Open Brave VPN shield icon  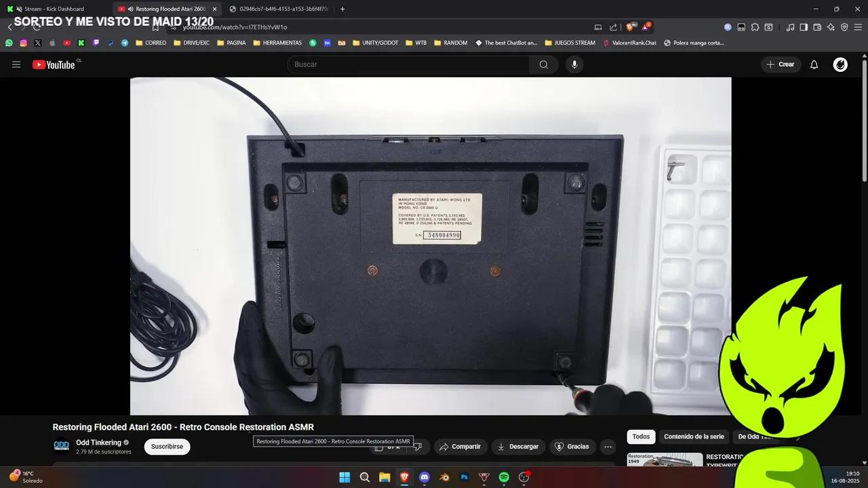click(844, 27)
